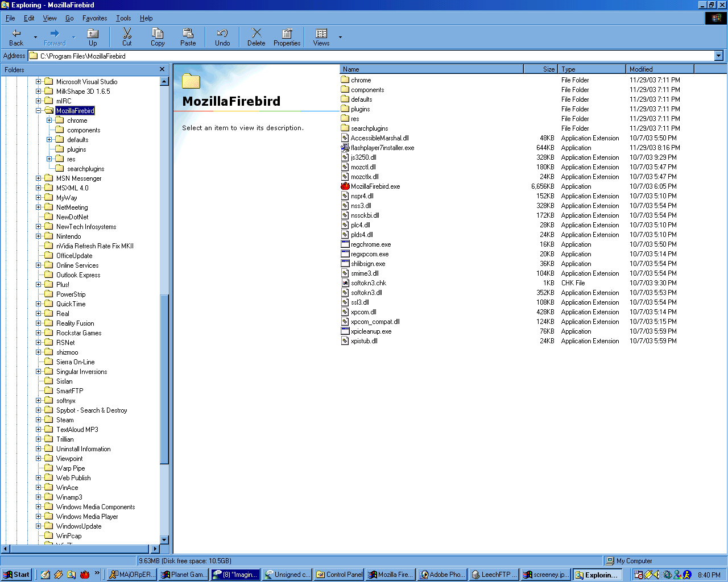Select xpcom_compat.dll in file list

click(x=370, y=322)
